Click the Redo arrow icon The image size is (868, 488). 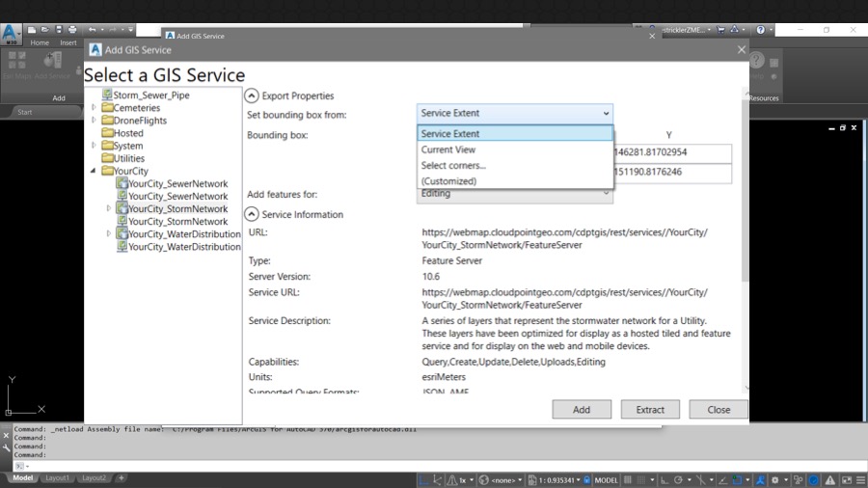click(x=113, y=29)
